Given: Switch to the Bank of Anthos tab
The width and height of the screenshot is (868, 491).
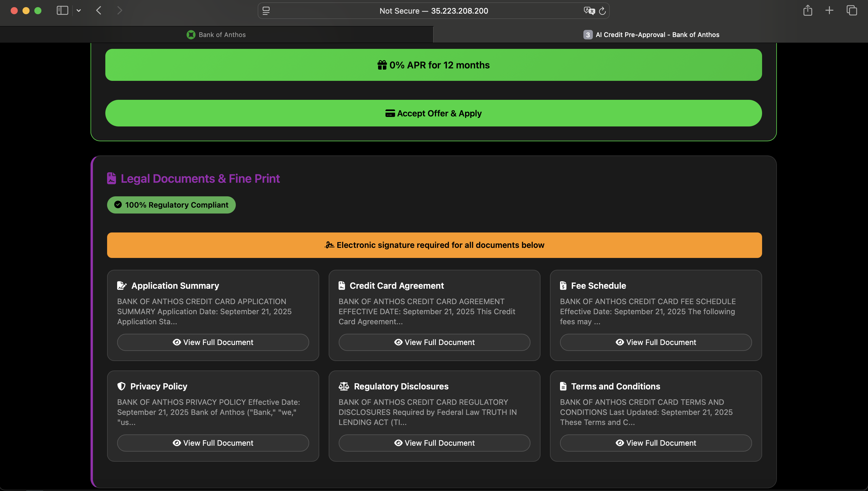Looking at the screenshot, I should coord(216,35).
